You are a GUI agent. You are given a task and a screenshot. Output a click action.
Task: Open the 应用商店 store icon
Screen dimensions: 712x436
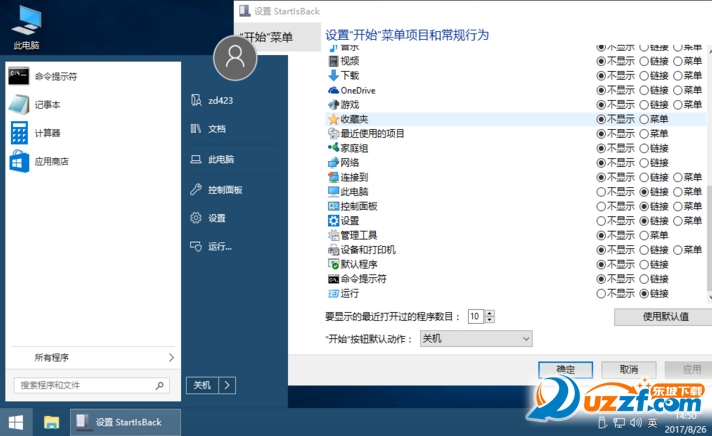point(19,161)
